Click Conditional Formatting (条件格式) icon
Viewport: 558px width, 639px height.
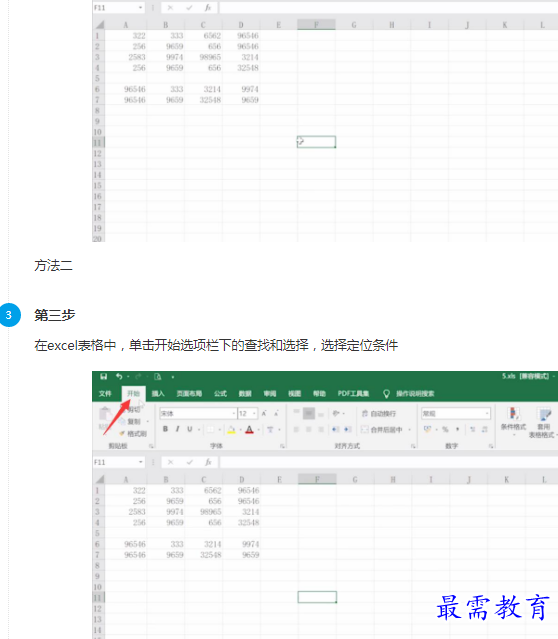513,420
